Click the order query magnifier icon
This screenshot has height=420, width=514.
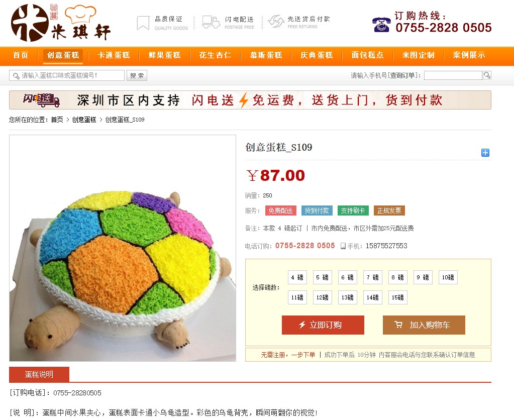pyautogui.click(x=487, y=75)
